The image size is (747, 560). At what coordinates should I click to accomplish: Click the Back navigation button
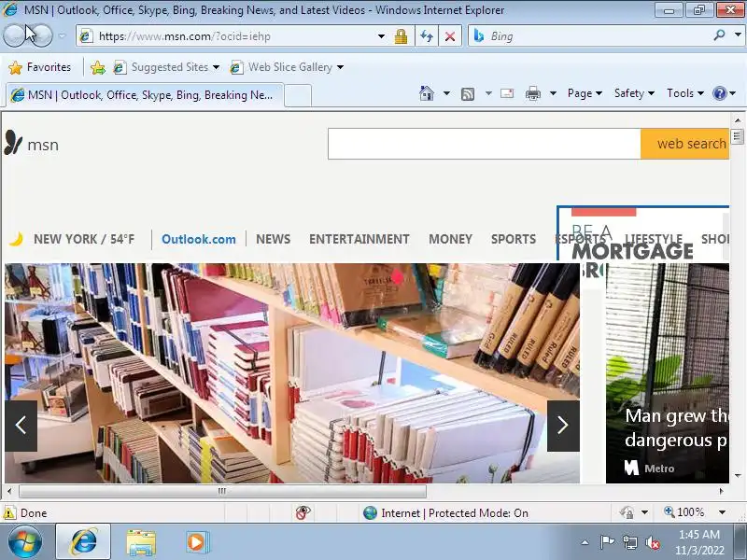pos(15,35)
